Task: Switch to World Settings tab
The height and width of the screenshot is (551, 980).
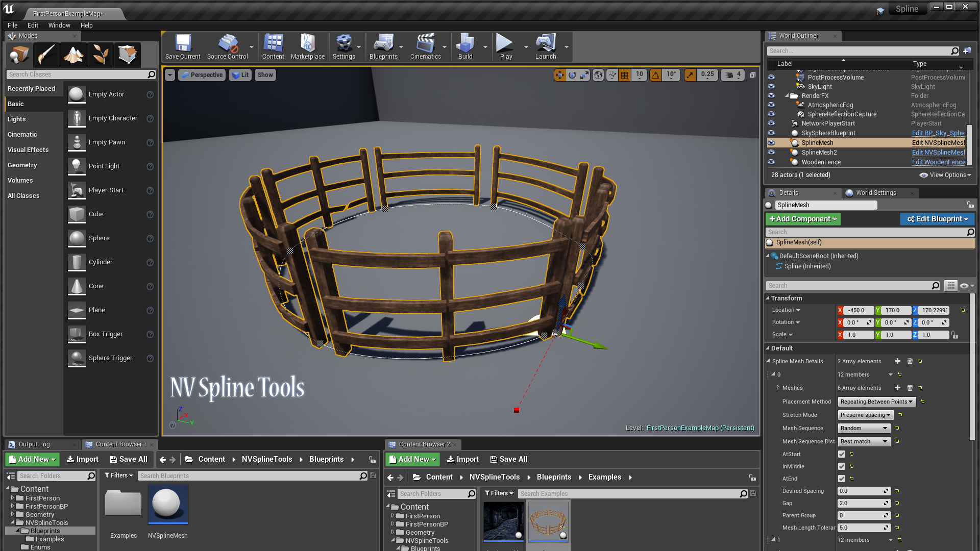Action: point(876,193)
